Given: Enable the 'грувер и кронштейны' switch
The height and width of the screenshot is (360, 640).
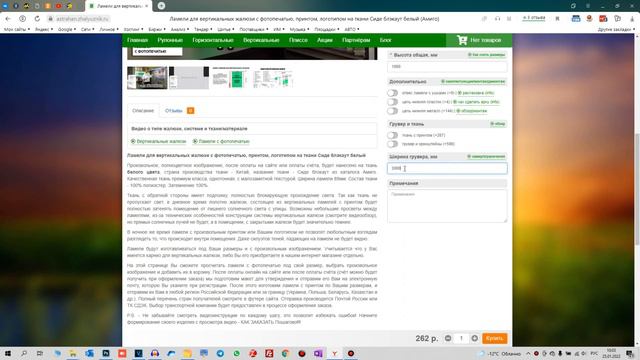Looking at the screenshot, I should tap(392, 144).
